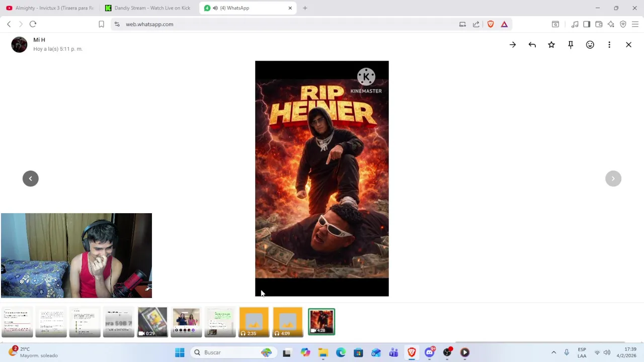Open Microsoft Store from the taskbar
The width and height of the screenshot is (644, 362).
(x=358, y=352)
